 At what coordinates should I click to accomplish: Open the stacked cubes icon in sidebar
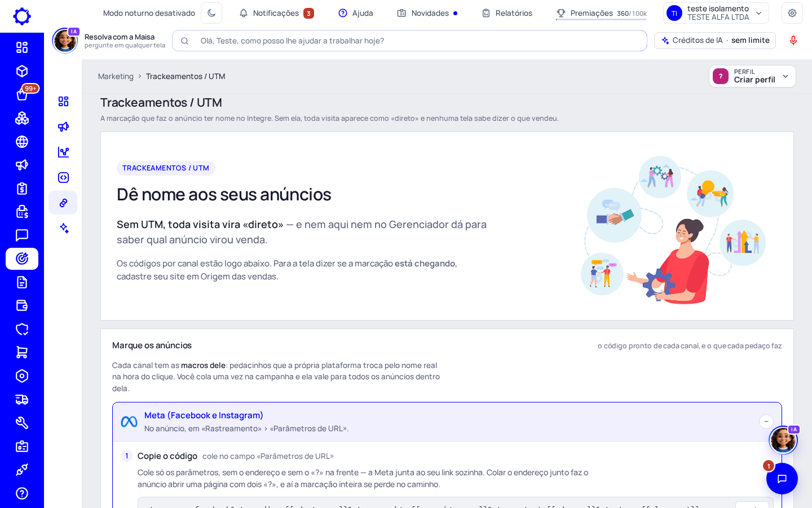[22, 118]
